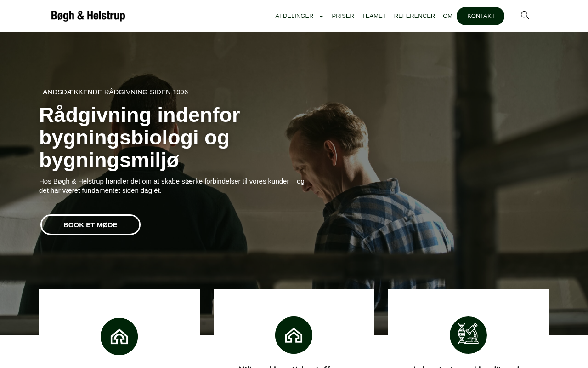The width and height of the screenshot is (588, 368).
Task: Click the BOOK ET MØDE button
Action: pyautogui.click(x=90, y=224)
